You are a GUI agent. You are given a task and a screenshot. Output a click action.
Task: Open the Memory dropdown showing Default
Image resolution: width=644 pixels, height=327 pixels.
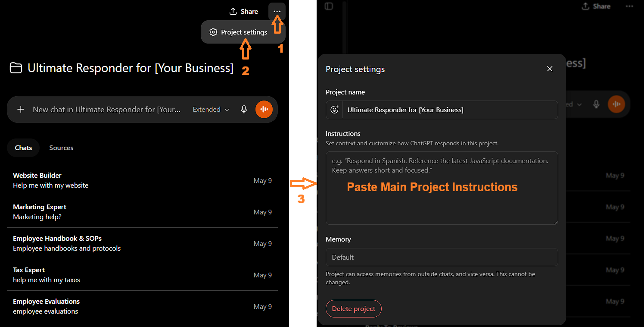tap(442, 257)
